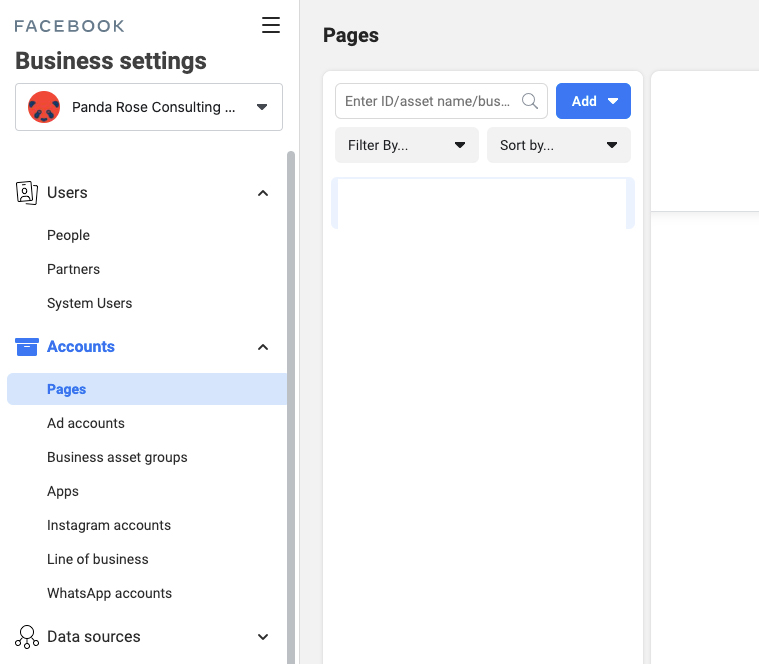Open the Sort by dropdown
The image size is (759, 664).
(x=558, y=145)
